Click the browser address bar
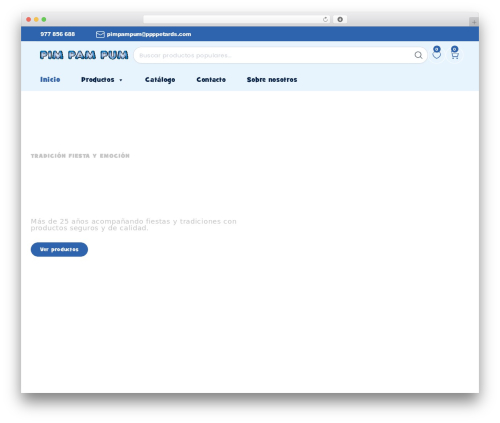 tap(237, 20)
